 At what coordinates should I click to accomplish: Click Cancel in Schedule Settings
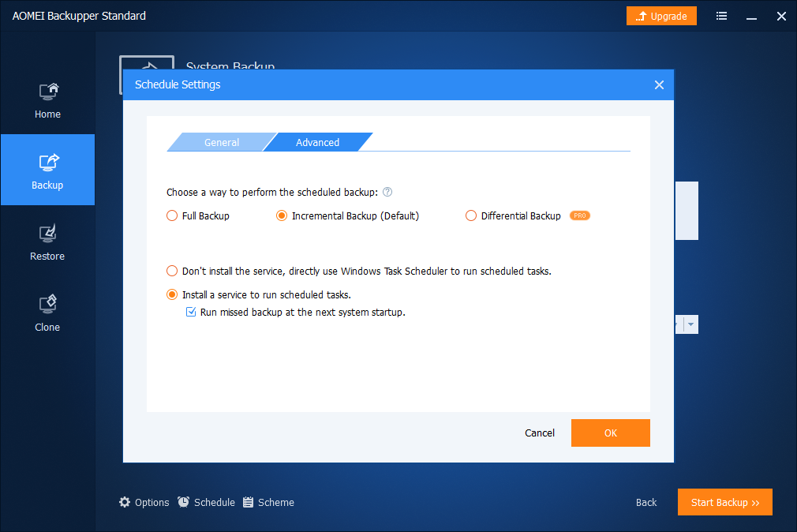coord(539,433)
